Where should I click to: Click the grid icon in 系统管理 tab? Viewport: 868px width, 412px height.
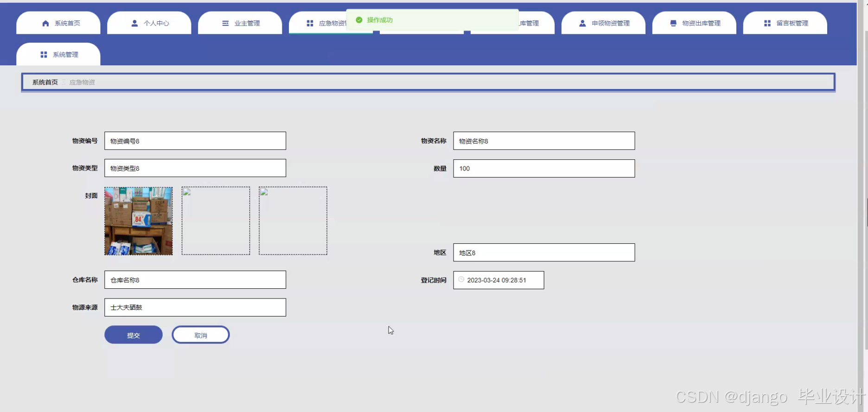click(44, 55)
